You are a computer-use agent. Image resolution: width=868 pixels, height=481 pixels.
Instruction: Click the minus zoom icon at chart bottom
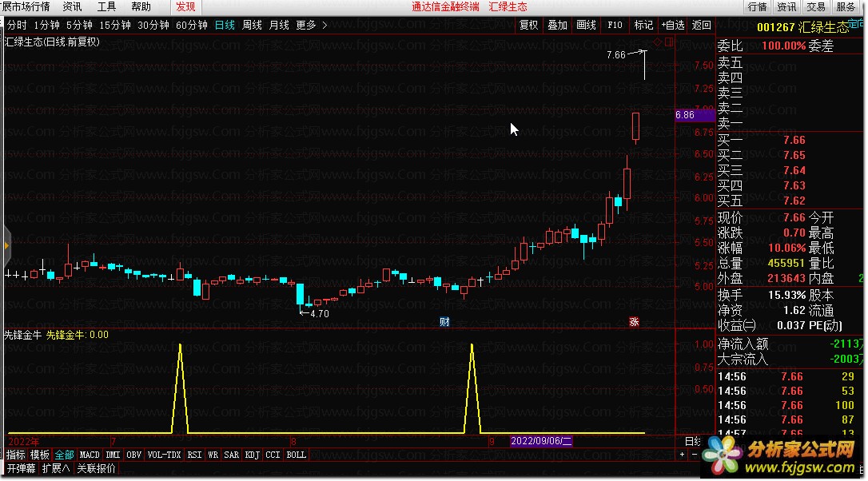coord(695,455)
